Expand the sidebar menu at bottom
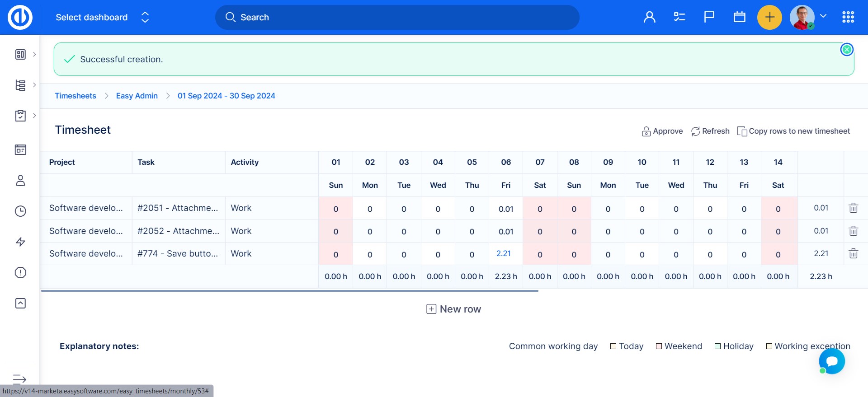 19,379
